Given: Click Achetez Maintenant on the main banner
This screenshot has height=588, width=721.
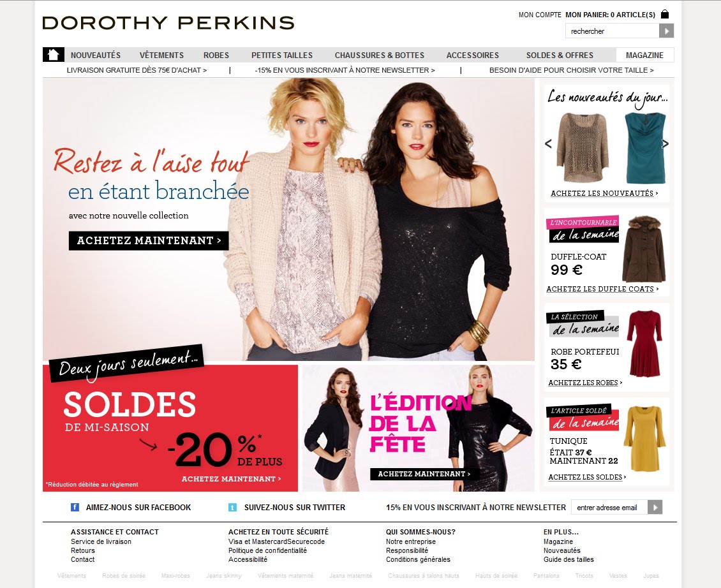Looking at the screenshot, I should tap(149, 240).
